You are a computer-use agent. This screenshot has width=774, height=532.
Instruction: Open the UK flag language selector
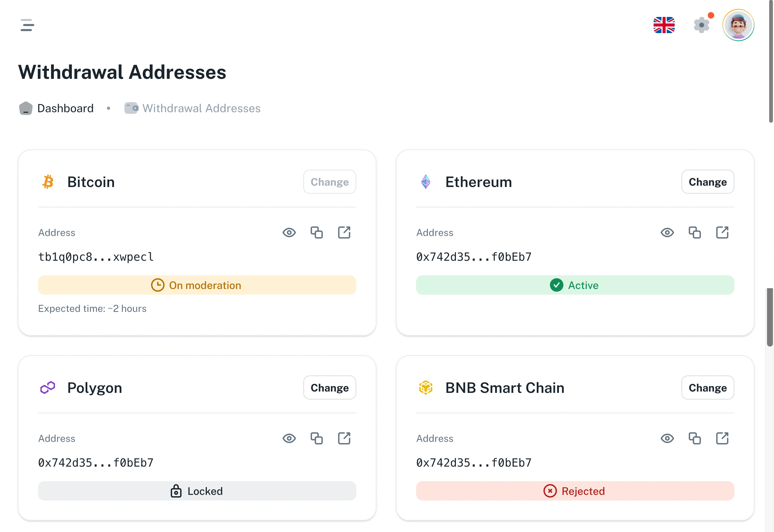664,25
